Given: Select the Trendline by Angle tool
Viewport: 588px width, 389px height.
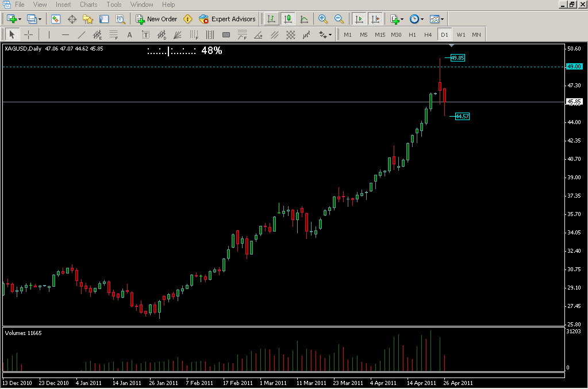Looking at the screenshot, I should tap(259, 35).
